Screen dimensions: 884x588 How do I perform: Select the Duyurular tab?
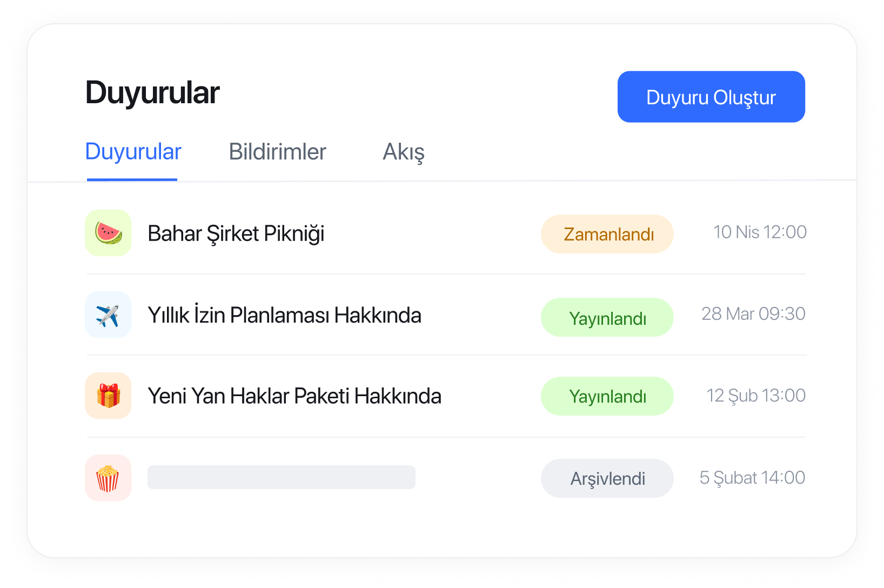coord(133,152)
